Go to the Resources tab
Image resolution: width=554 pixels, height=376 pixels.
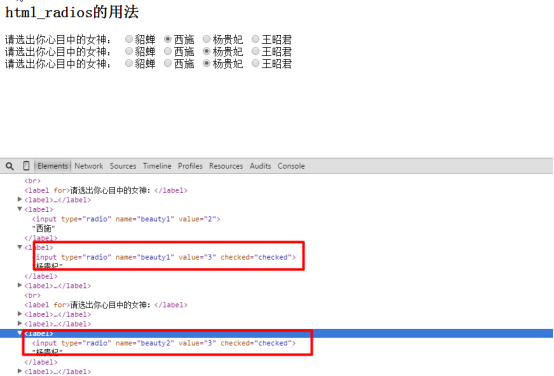point(226,166)
